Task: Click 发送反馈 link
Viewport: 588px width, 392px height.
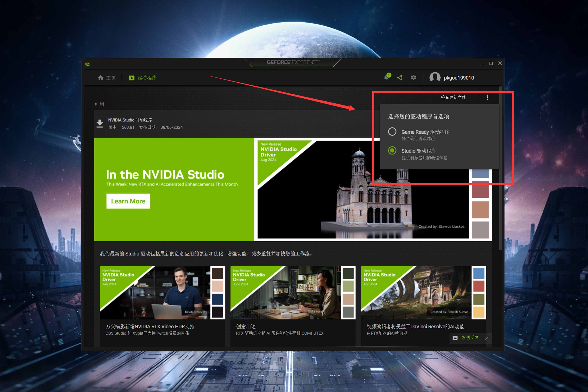Action: (x=470, y=338)
